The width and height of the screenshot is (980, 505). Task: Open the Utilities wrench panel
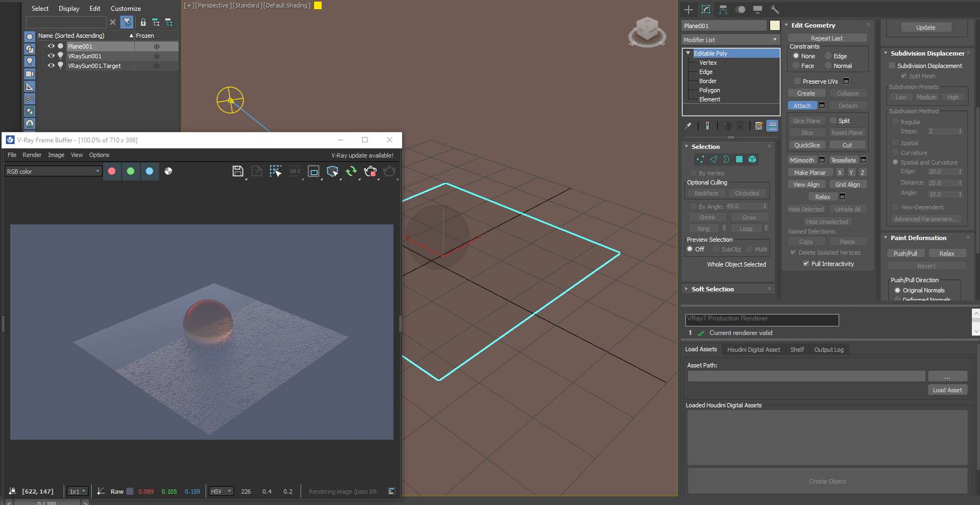point(775,10)
